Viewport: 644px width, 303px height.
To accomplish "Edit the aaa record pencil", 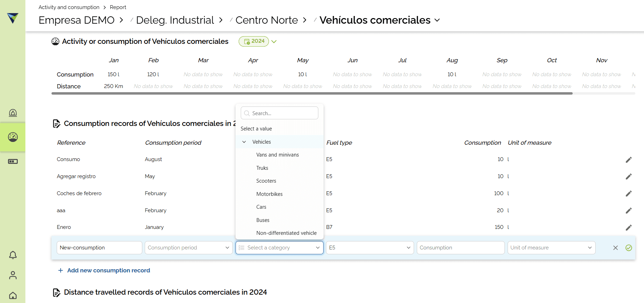I will click(x=628, y=210).
